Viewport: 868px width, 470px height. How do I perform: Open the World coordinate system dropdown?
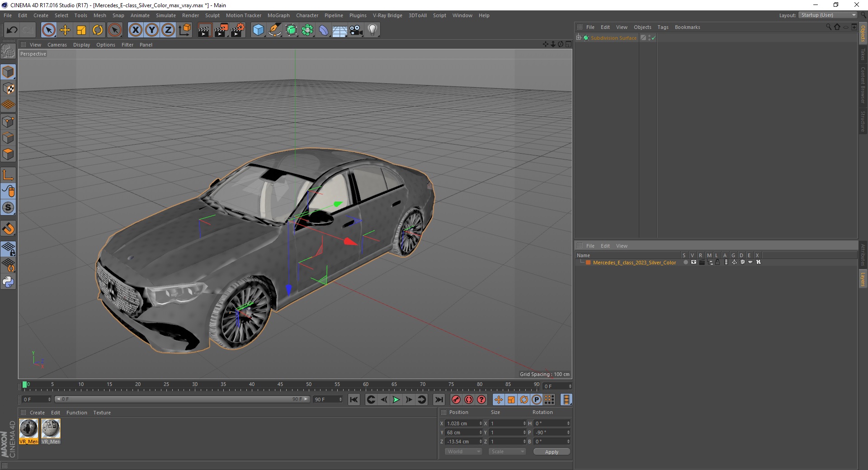point(463,451)
